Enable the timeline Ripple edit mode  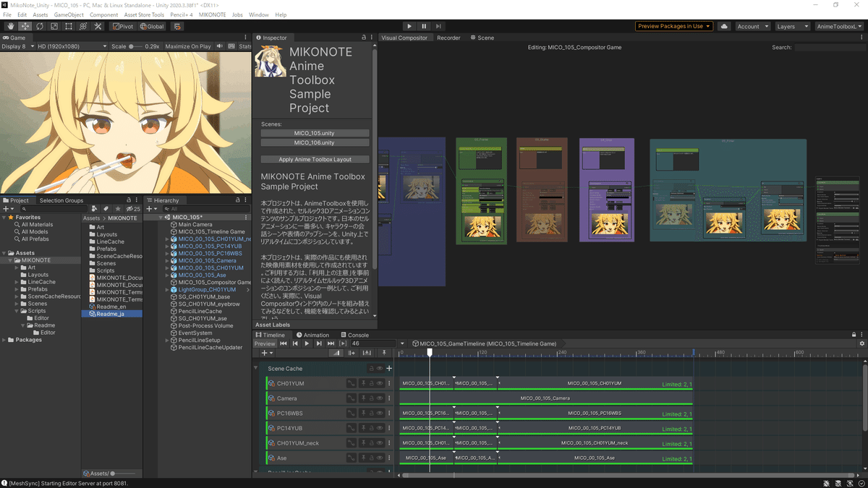pos(352,353)
